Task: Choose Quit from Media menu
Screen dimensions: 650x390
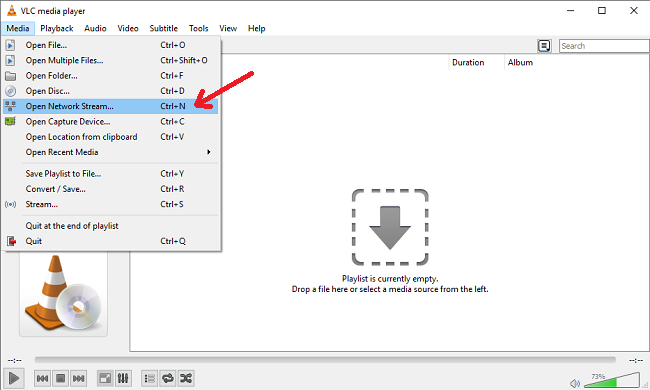Action: (111, 241)
